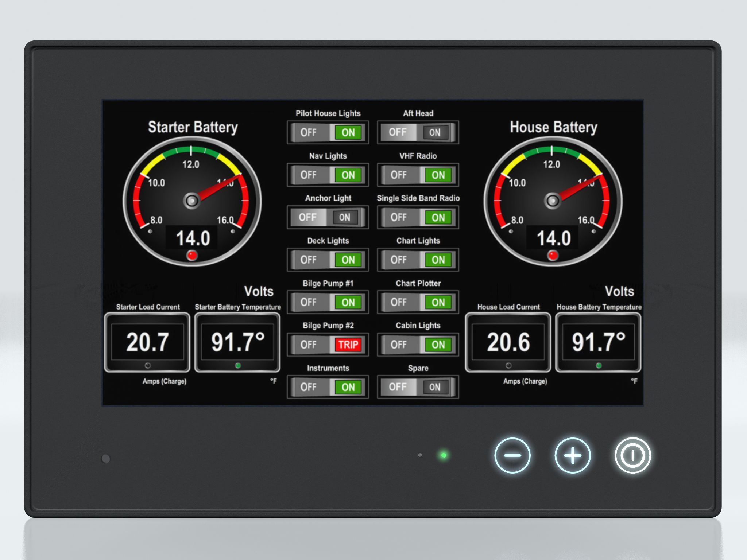This screenshot has width=747, height=560.
Task: Click the 14.0 digital value on House gauge
Action: pyautogui.click(x=553, y=238)
